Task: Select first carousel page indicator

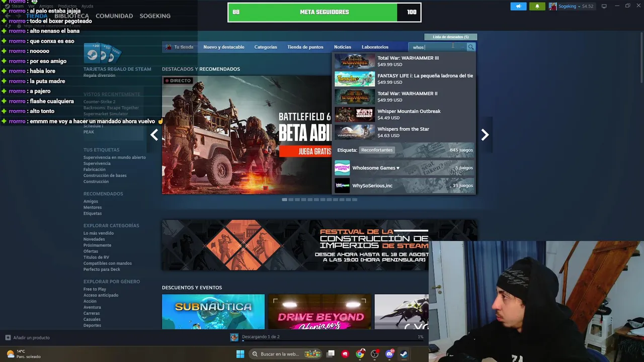Action: (284, 200)
